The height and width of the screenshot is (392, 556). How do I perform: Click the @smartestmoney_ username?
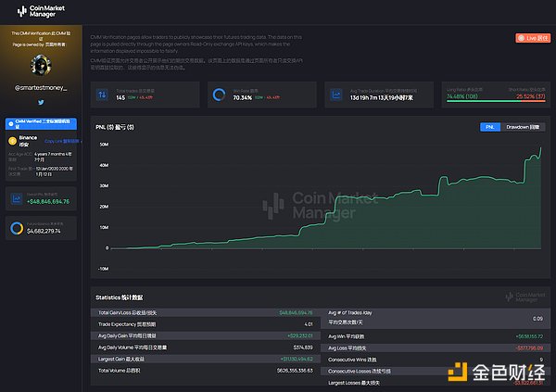[41, 86]
